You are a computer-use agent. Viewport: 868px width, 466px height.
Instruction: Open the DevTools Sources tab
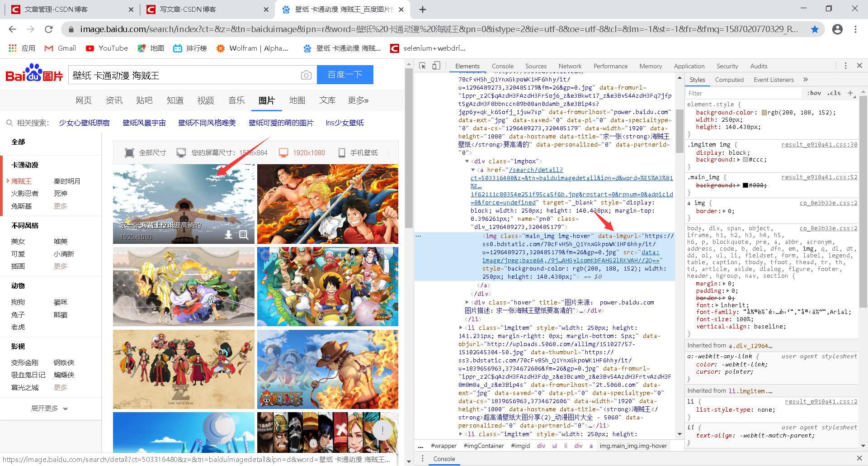[x=536, y=66]
